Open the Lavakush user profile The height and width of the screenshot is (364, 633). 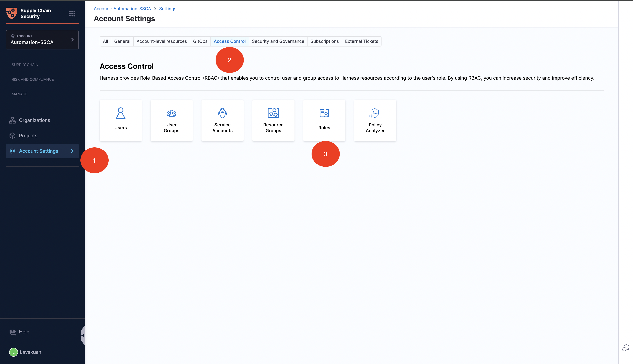(x=25, y=352)
